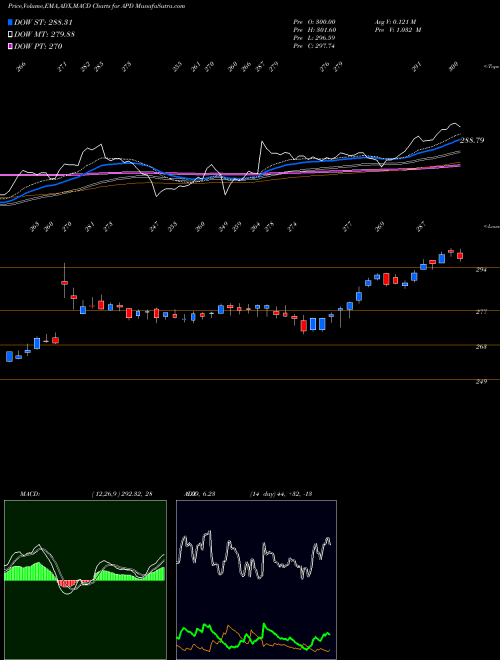
Task: Select the Avg V: 0.121 M text
Action: (x=394, y=21)
